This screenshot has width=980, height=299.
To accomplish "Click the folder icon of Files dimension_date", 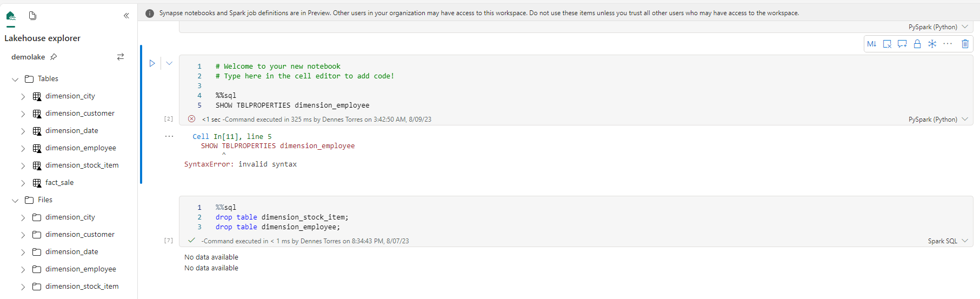I will click(37, 252).
